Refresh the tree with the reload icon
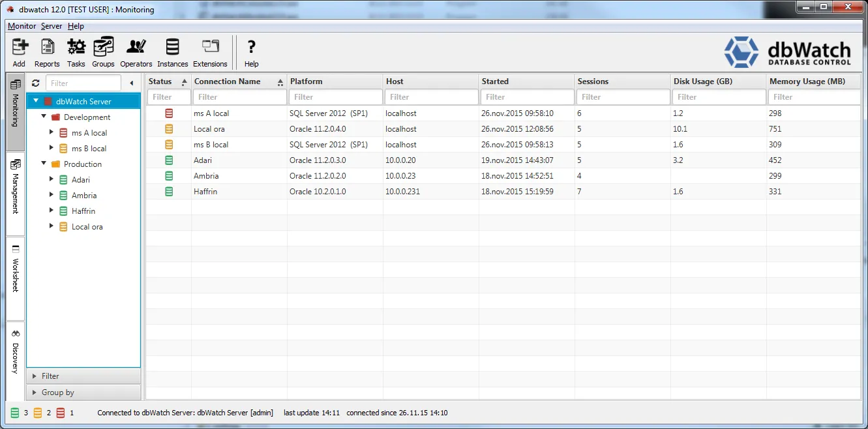The height and width of the screenshot is (429, 868). (36, 83)
